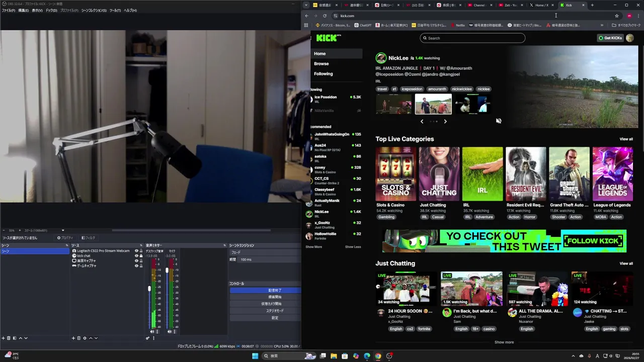The width and height of the screenshot is (644, 362).
Task: Open audio mixer three-dot menu at bottom
Action: (x=153, y=338)
